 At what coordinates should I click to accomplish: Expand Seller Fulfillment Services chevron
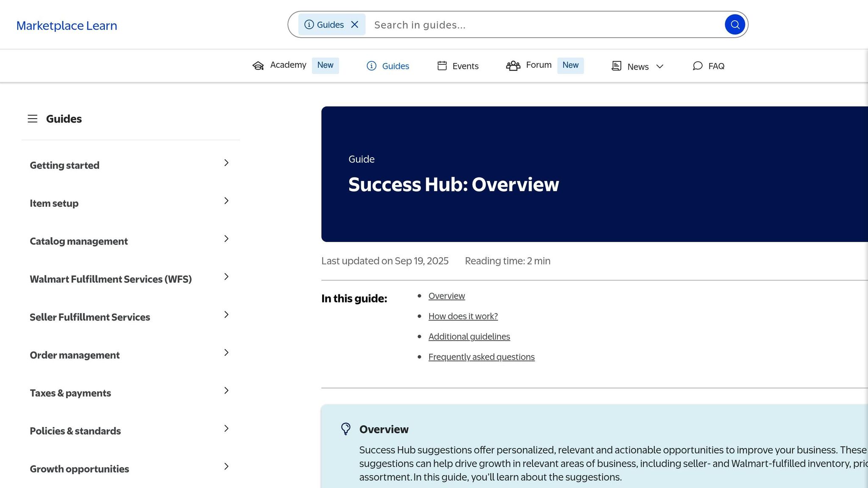226,314
